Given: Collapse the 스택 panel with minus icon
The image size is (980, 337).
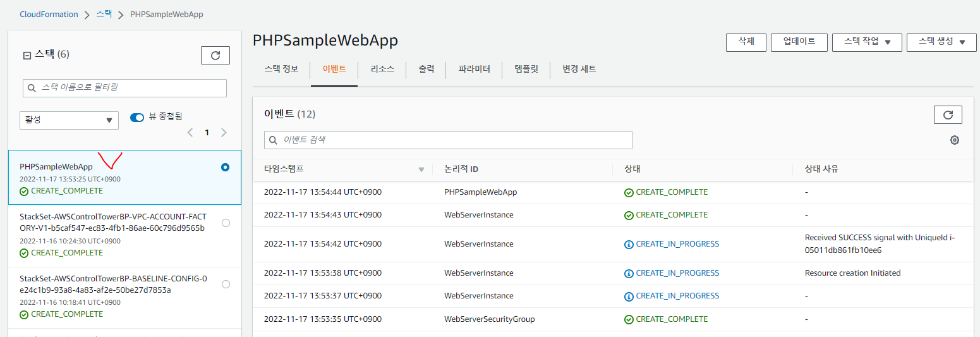Looking at the screenshot, I should [x=27, y=55].
